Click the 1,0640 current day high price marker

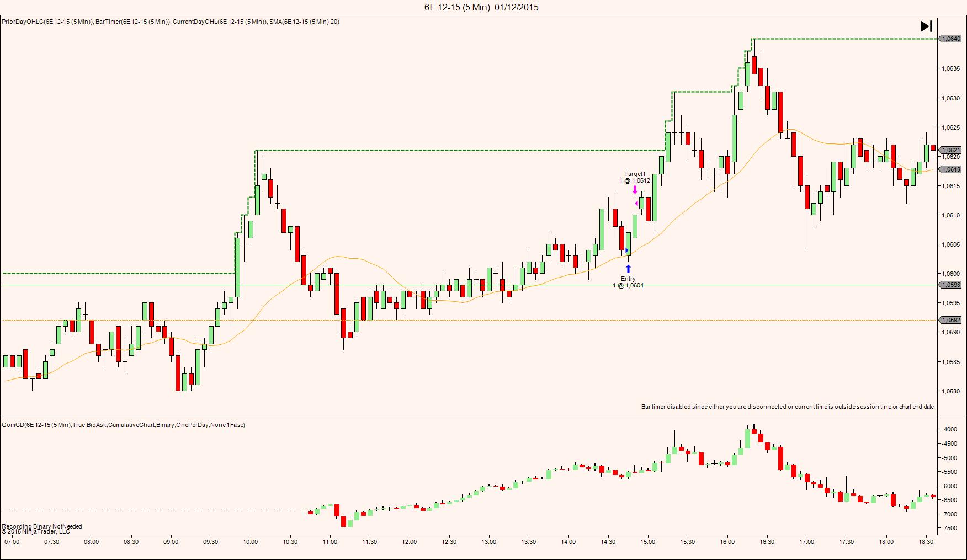coord(950,39)
